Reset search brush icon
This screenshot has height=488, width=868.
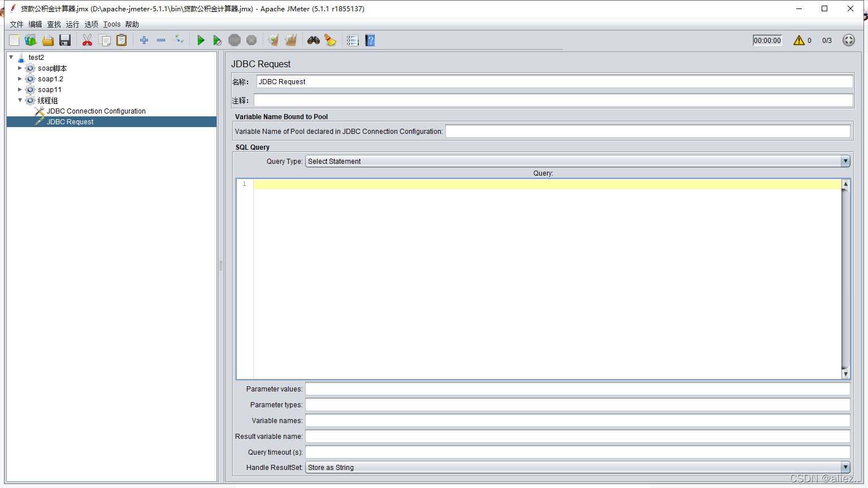tap(331, 40)
